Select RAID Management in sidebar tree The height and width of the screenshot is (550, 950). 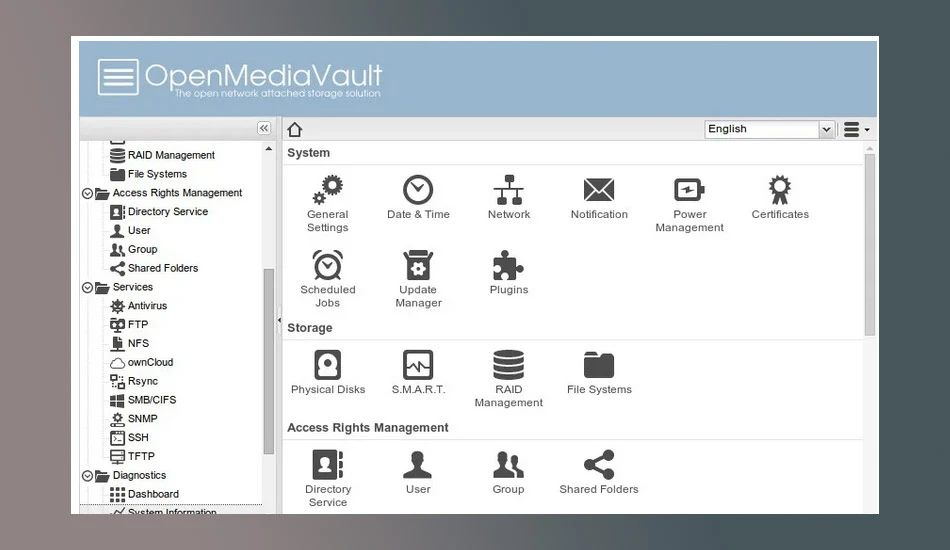[162, 155]
